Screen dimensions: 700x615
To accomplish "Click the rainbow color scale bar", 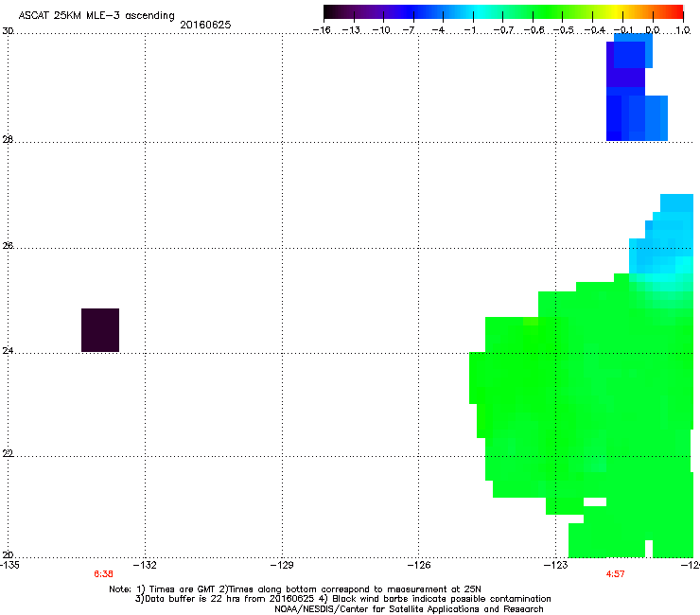I will [503, 12].
